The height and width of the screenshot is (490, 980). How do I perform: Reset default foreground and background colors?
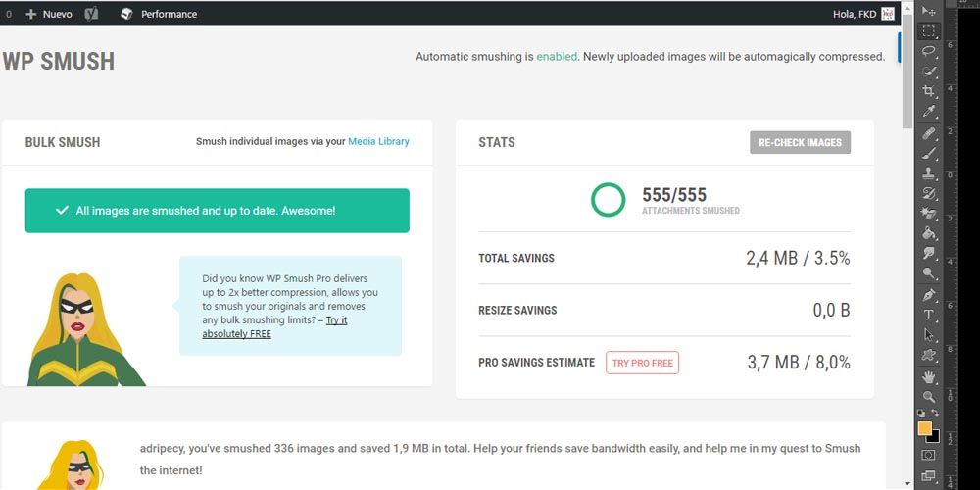921,414
